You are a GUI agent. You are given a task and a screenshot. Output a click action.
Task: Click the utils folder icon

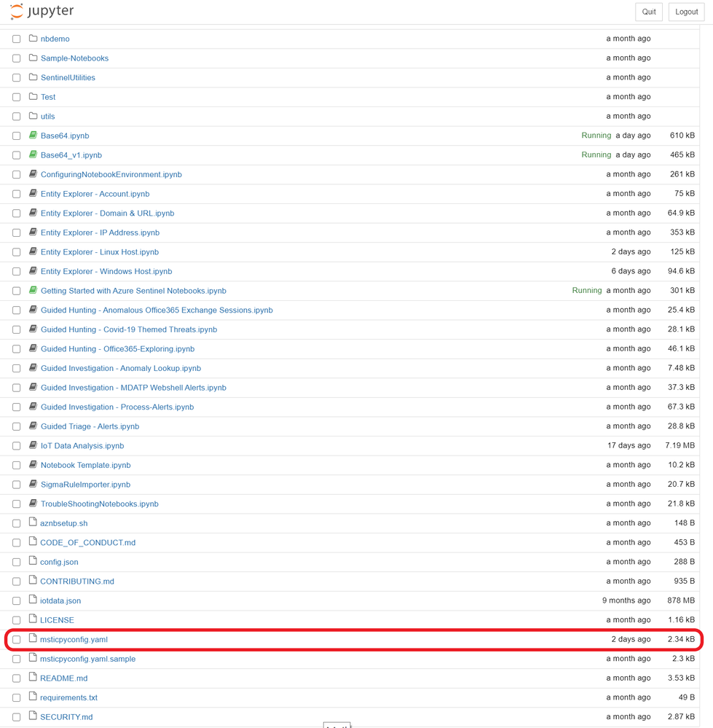(33, 116)
